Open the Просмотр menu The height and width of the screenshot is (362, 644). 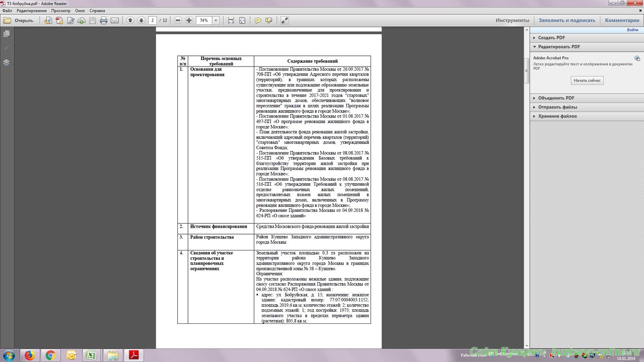[61, 11]
